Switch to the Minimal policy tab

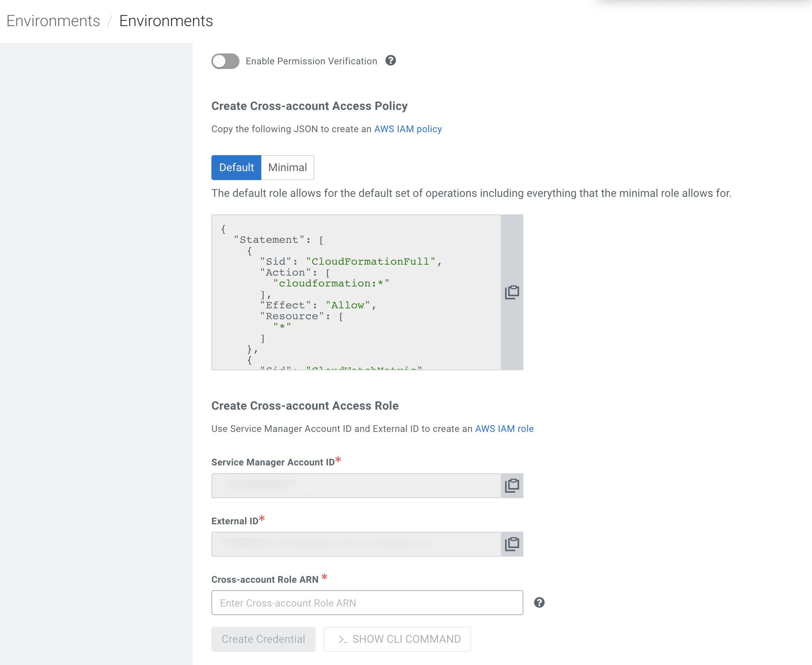pyautogui.click(x=287, y=168)
